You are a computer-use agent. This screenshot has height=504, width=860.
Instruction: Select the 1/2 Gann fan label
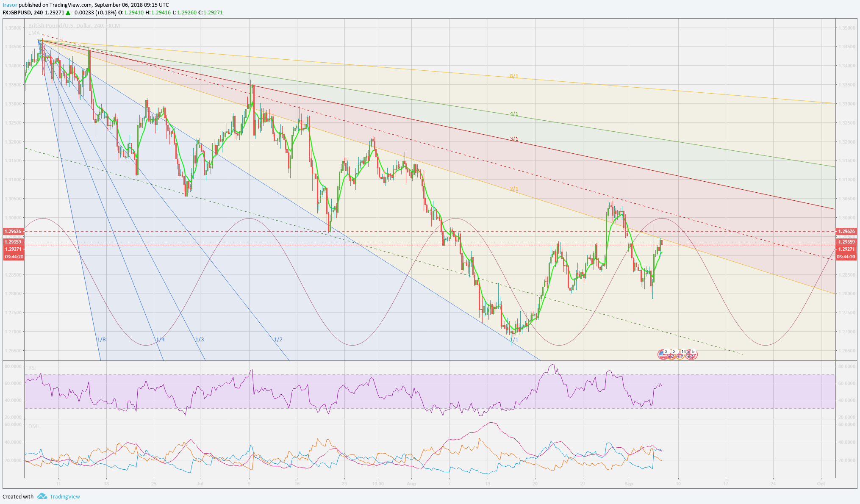click(x=278, y=340)
